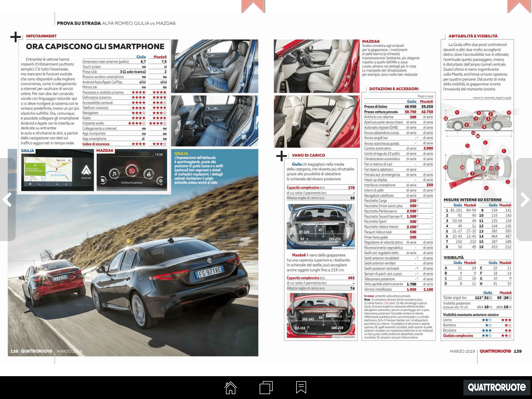Screen dimensions: 532x399
Task: Select the 'Prezzo vettura provata' row label
Action: click(381, 112)
